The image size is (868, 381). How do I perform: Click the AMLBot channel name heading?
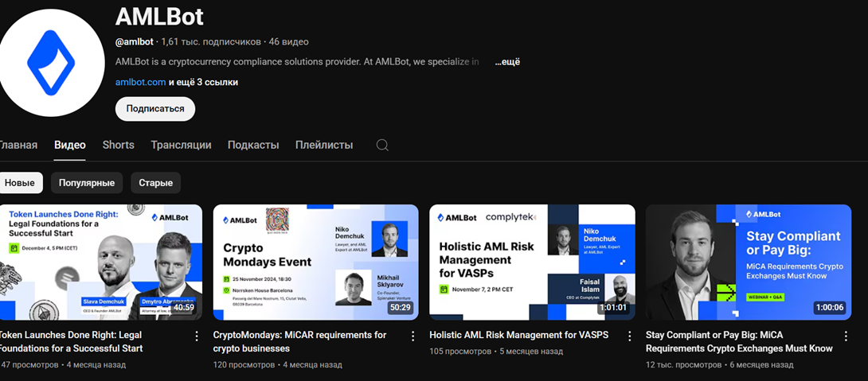coord(159,17)
